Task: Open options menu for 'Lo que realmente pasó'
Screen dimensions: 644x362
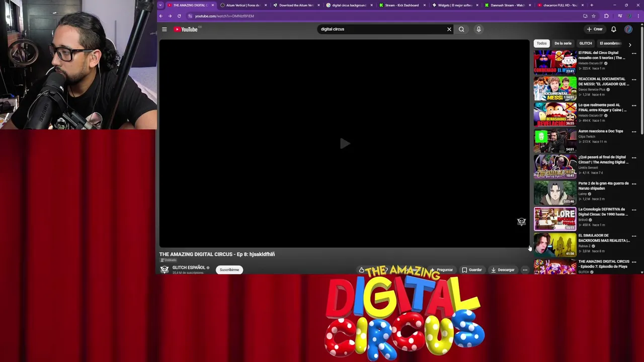Action: point(634,106)
